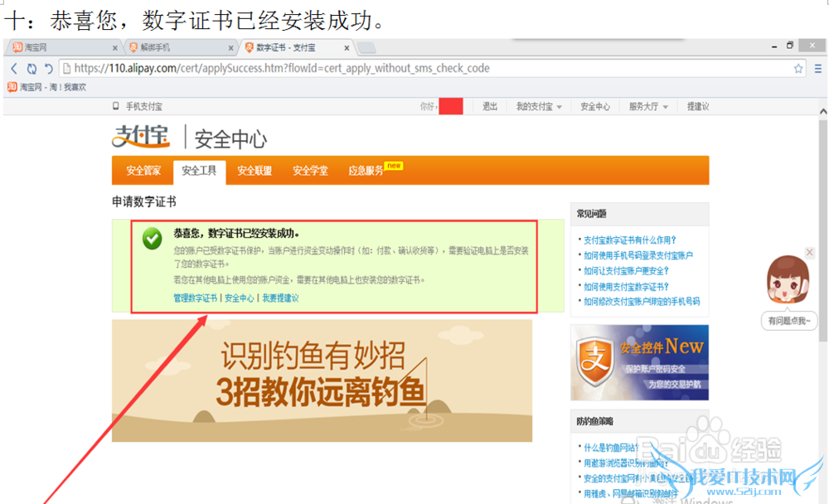Click the 有问题点我~ help bubble
Screen dimensions: 829x504
pos(789,321)
